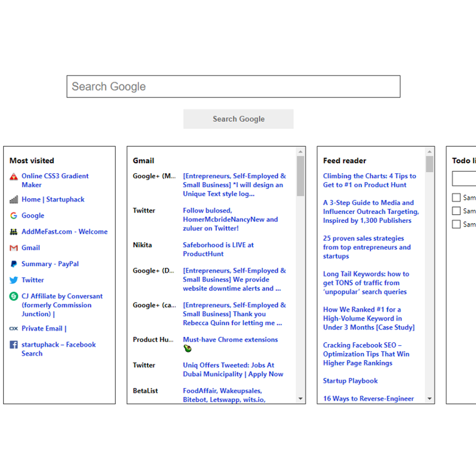Open the Startup Playbook feed article

350,381
